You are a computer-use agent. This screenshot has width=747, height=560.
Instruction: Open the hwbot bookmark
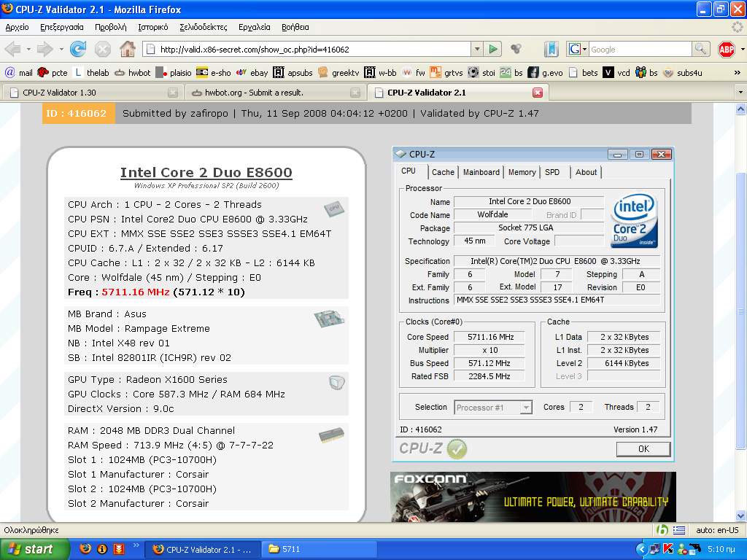(133, 73)
